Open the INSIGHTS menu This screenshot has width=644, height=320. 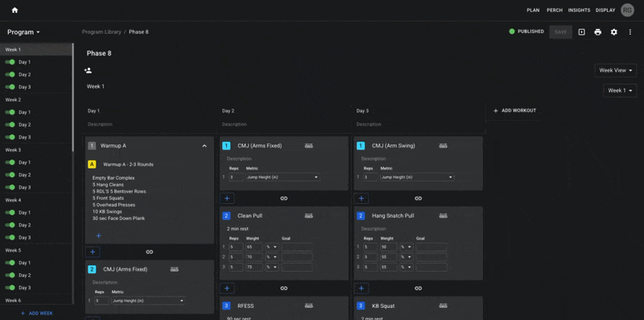(579, 10)
